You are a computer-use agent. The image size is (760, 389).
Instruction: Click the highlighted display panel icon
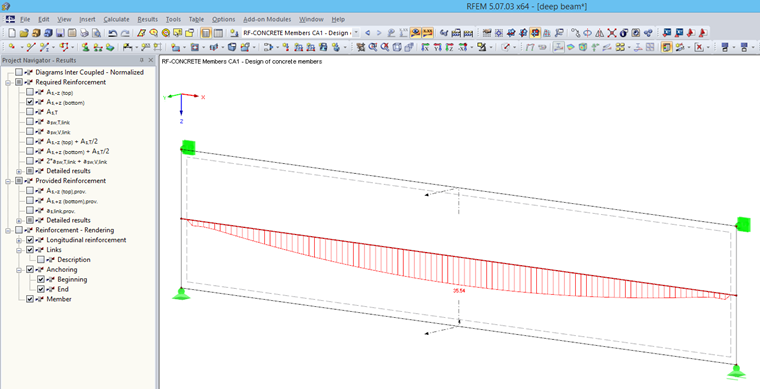click(x=667, y=47)
